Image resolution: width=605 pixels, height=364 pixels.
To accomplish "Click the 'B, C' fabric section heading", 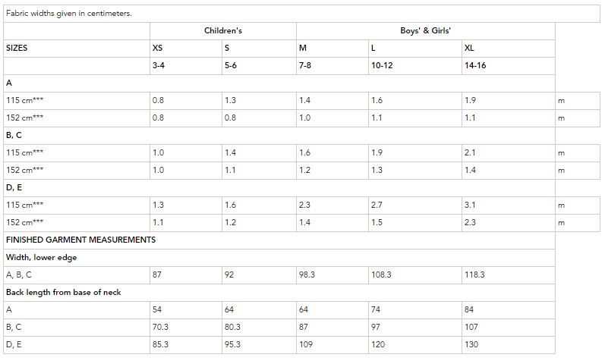I will 14,135.
